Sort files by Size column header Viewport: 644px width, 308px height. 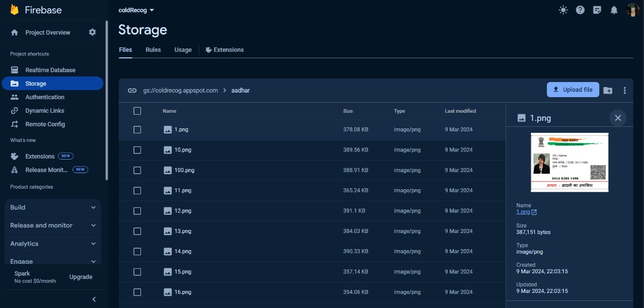348,111
